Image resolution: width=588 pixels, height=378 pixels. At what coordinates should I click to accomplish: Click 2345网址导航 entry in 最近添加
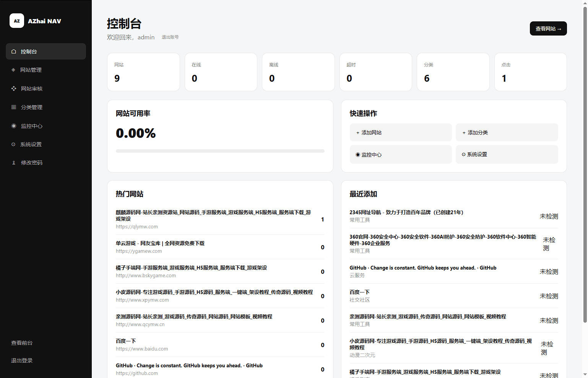[406, 212]
